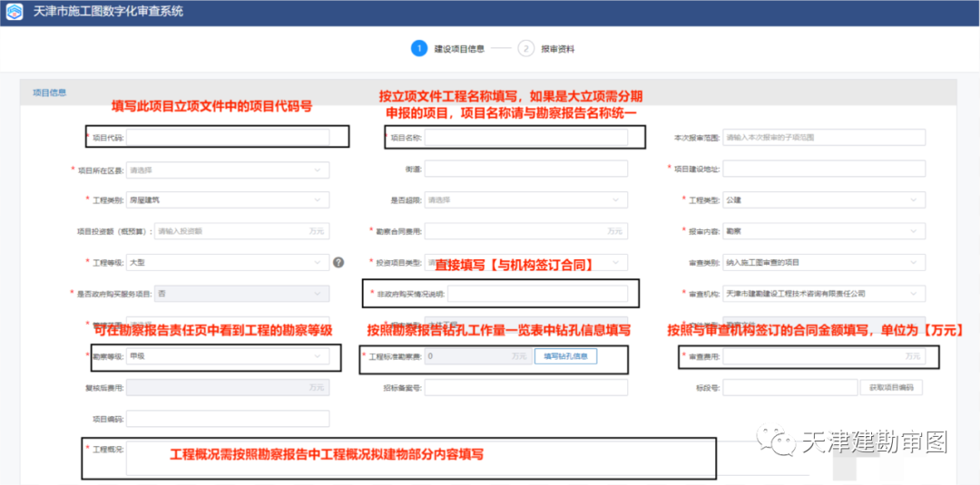
Task: Expand the 投资项目类型 dropdown arrow
Action: pos(616,262)
